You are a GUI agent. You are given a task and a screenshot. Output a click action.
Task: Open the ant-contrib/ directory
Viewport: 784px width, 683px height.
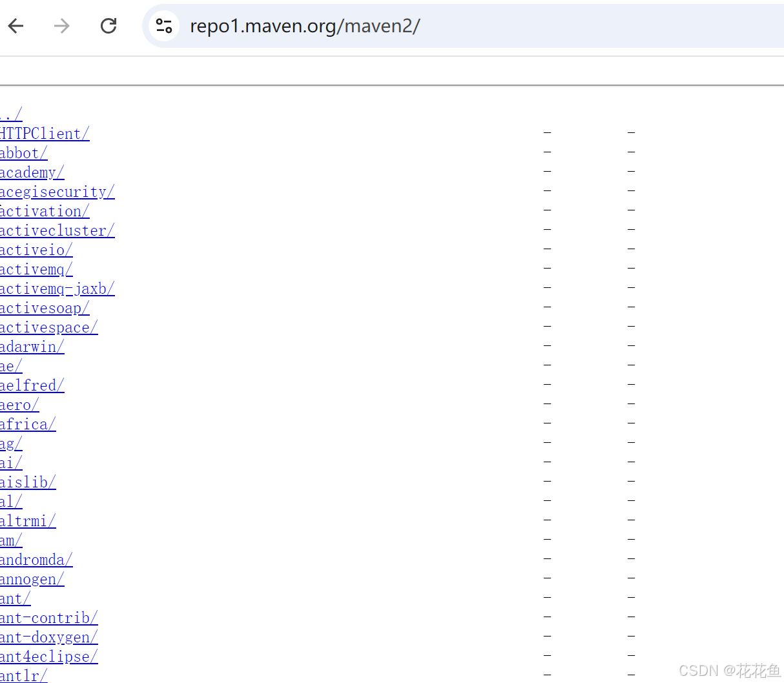pos(49,618)
